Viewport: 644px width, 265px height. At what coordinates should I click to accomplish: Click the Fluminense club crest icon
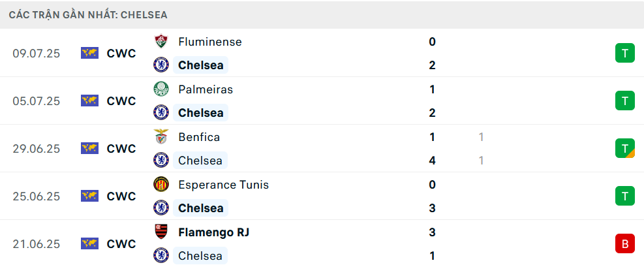(161, 42)
